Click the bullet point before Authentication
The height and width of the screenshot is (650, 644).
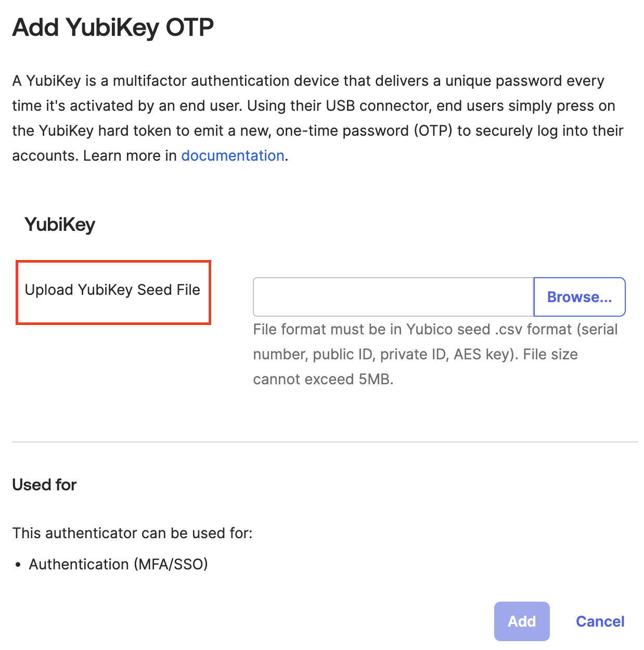(18, 565)
